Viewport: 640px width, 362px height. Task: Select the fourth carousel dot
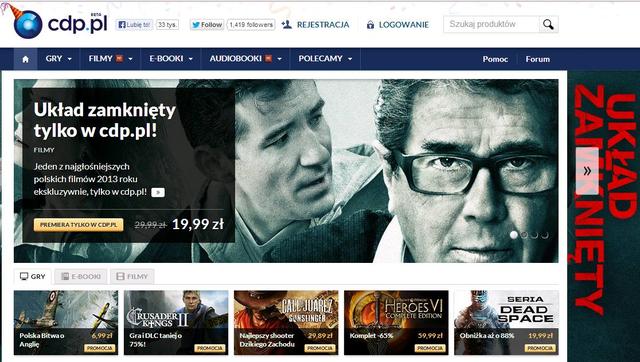click(x=545, y=235)
